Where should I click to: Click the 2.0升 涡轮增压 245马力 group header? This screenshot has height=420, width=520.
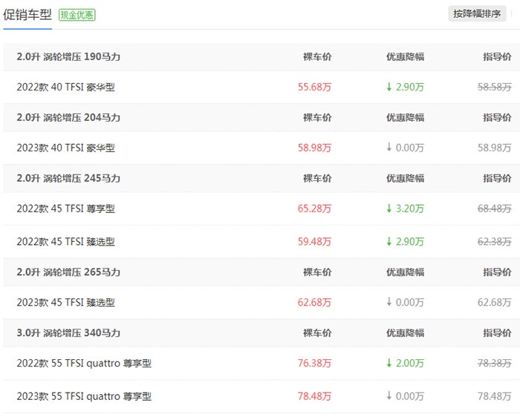[x=68, y=178]
